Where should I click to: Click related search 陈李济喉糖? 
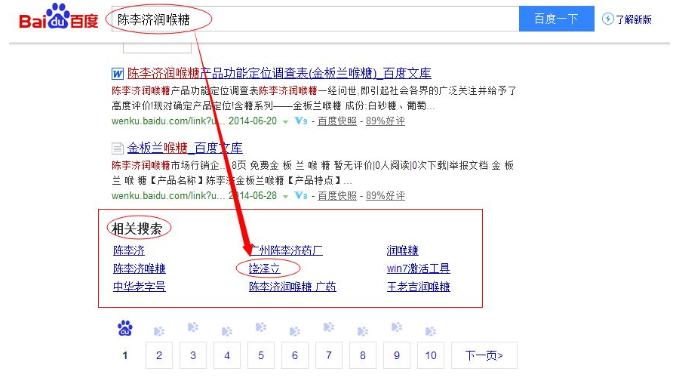pos(139,269)
